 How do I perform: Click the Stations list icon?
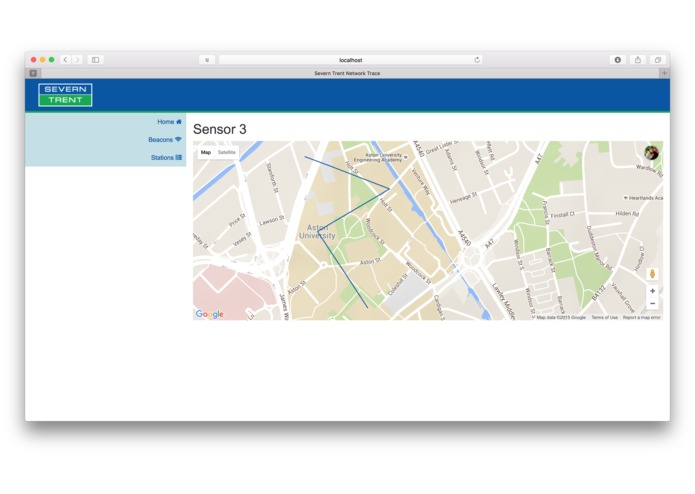click(179, 157)
